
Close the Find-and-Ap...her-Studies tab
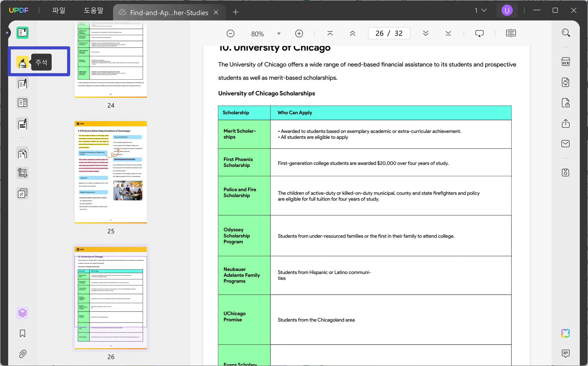tap(216, 12)
